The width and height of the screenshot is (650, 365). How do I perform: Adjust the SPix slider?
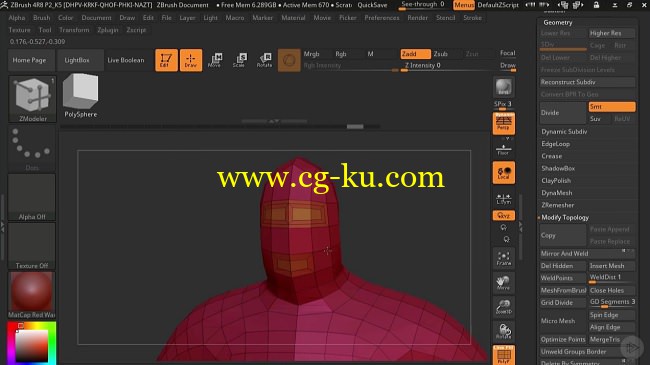[503, 105]
